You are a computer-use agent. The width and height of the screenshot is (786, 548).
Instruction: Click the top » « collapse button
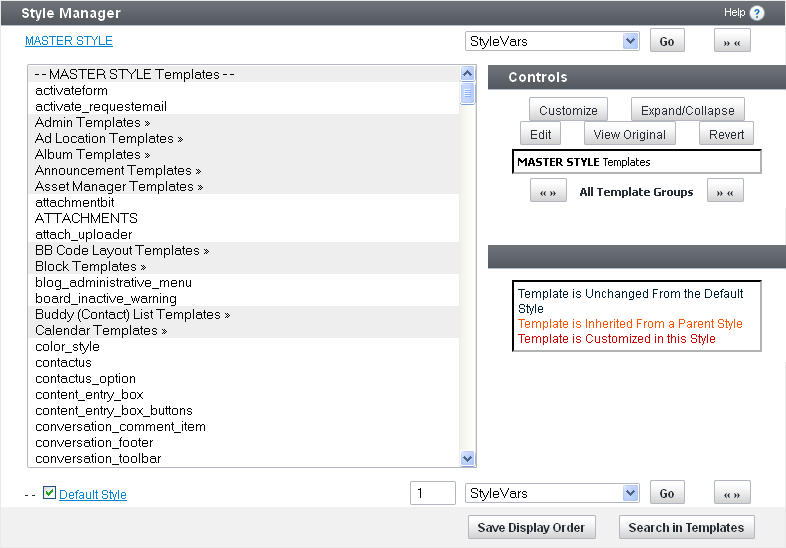[732, 41]
